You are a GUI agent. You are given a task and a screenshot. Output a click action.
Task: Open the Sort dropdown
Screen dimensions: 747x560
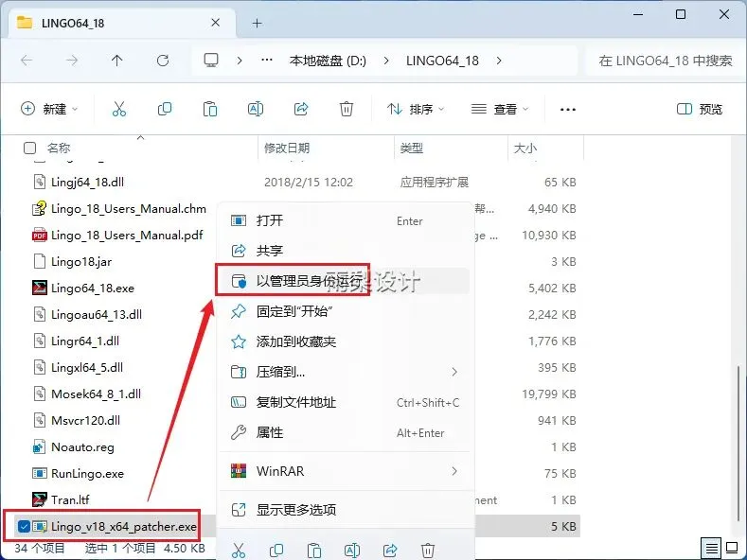point(416,109)
